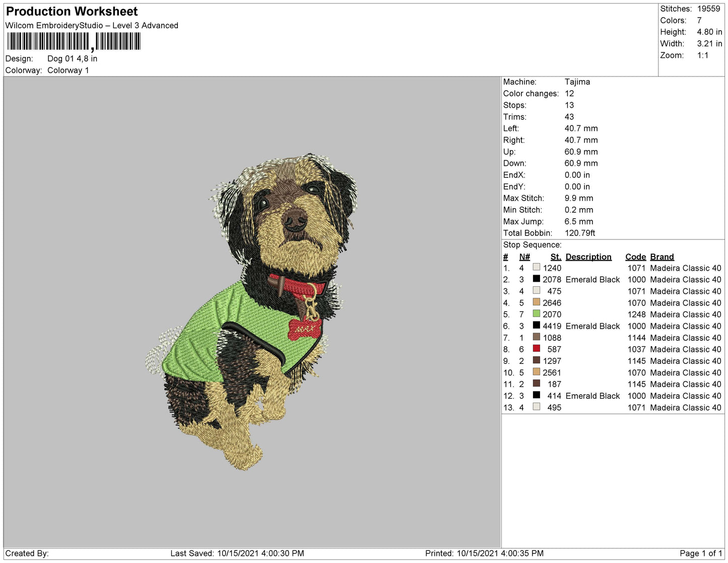
Task: Click black swatch of stop 2 (2078 stitches)
Action: coord(537,279)
